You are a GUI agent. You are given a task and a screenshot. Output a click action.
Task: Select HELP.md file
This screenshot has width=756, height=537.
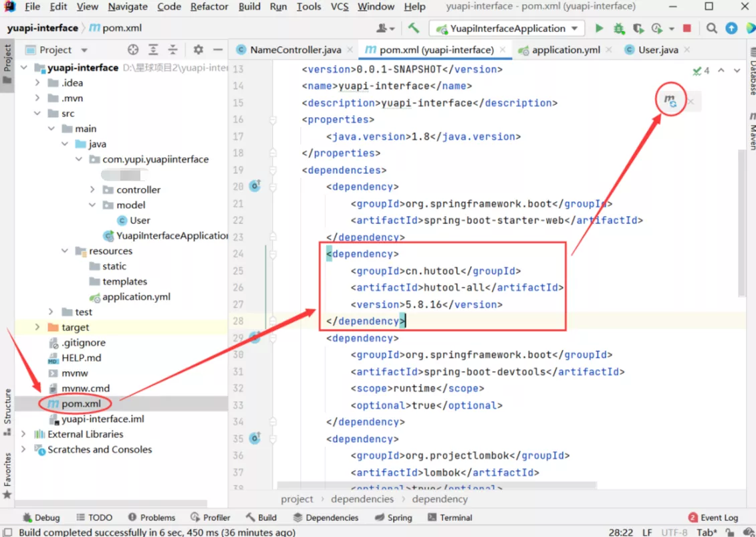click(x=75, y=358)
